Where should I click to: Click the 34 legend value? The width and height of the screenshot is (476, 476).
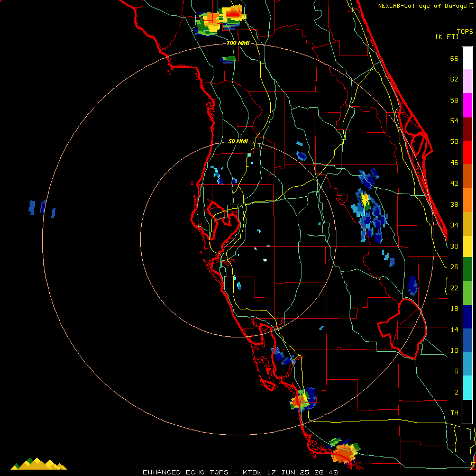tap(454, 225)
